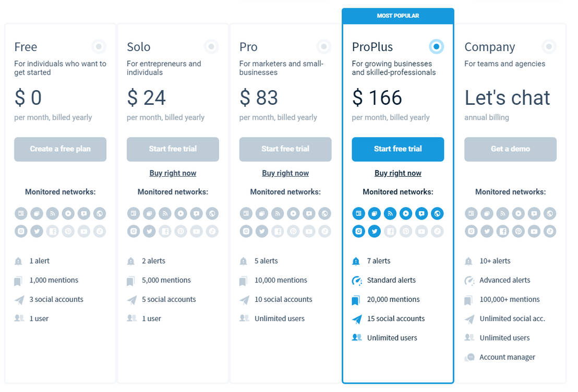Click the Create a free plan button

pos(60,149)
